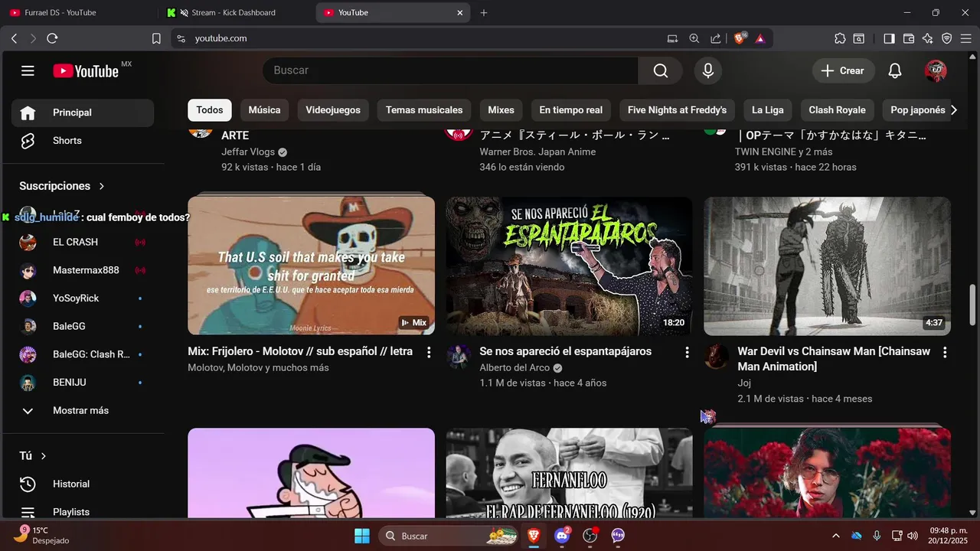Select Principal in the sidebar
Screen dimensions: 980x551
pyautogui.click(x=83, y=112)
